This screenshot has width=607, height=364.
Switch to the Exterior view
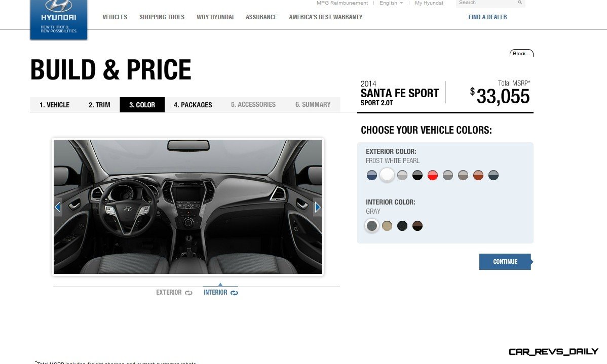169,293
